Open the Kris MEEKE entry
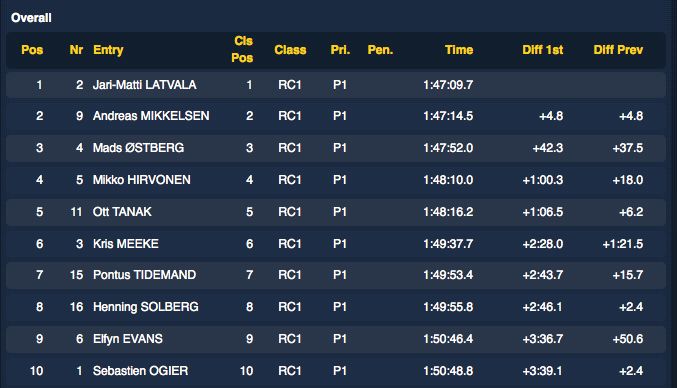The height and width of the screenshot is (388, 677). coord(335,244)
